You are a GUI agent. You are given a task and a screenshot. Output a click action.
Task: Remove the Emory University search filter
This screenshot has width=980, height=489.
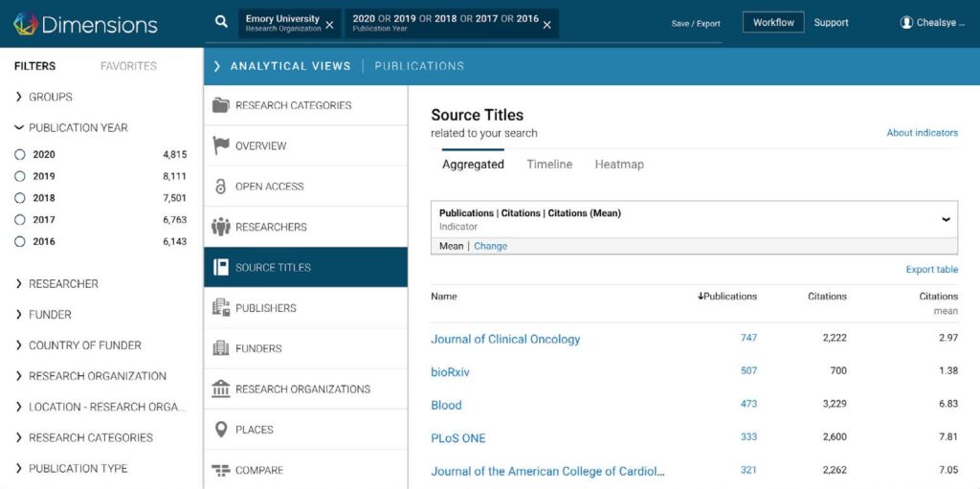point(329,25)
